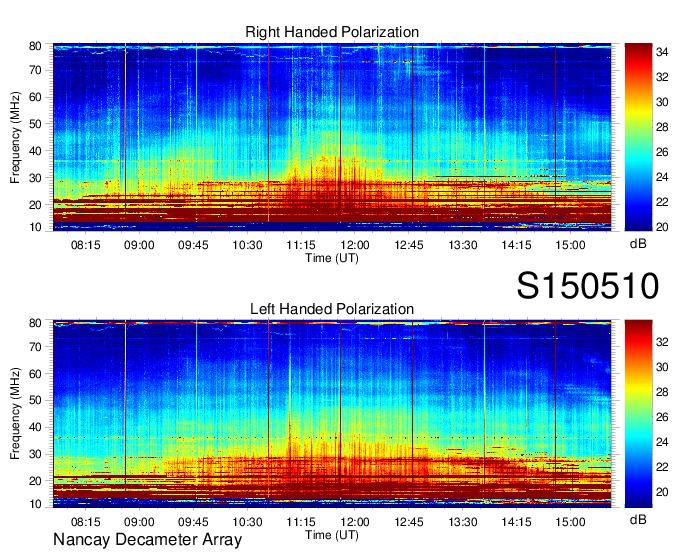Screen dimensions: 680x552
Task: Click 60 MHz tick on Left Handed plot
Action: 35,374
